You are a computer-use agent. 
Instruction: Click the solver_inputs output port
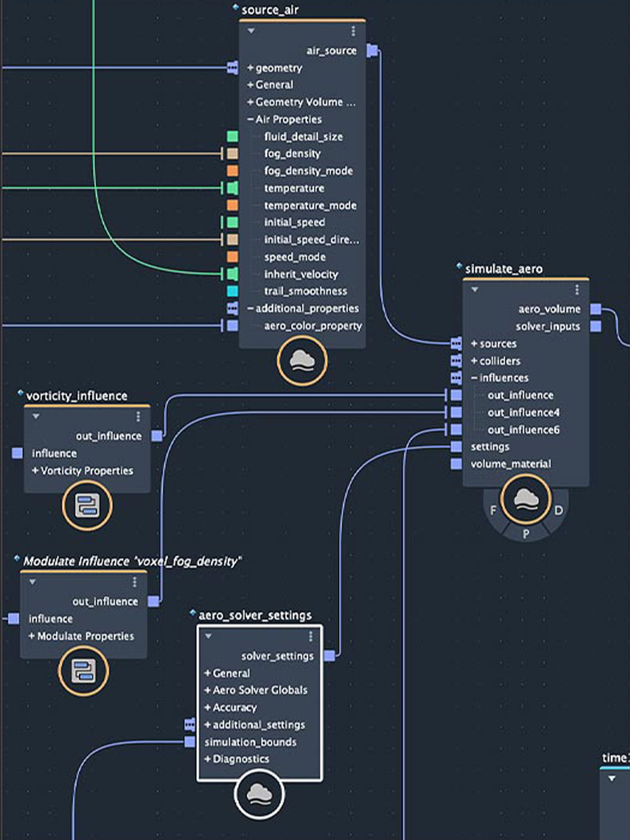point(596,326)
